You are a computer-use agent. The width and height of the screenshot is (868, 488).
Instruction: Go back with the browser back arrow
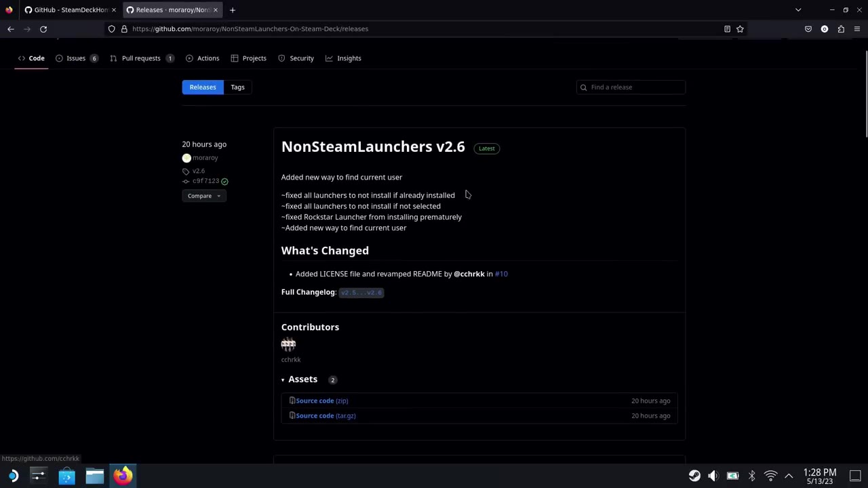coord(11,29)
